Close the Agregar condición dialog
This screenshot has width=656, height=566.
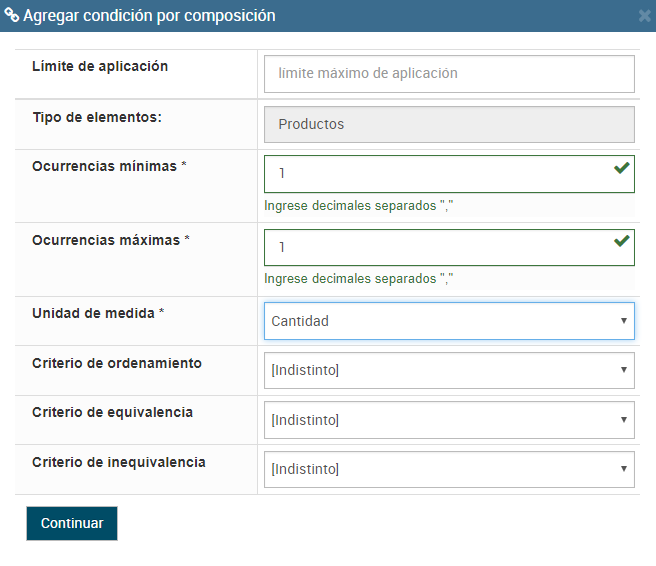(x=645, y=16)
